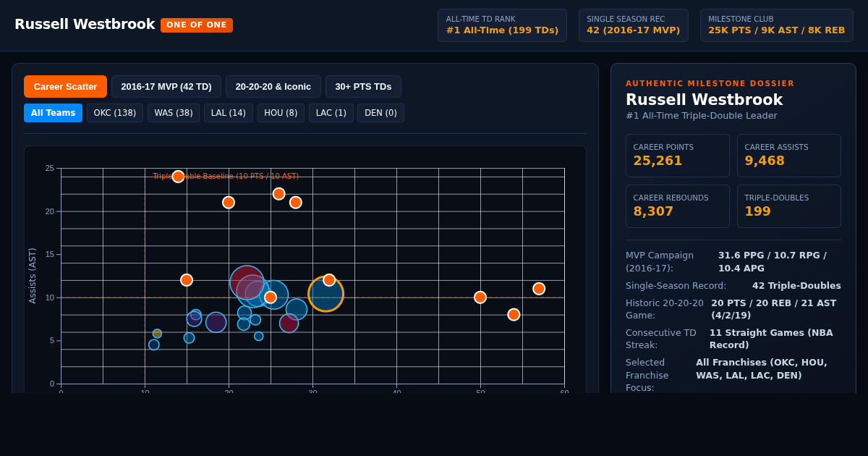Filter by WAS (38)

tap(174, 113)
